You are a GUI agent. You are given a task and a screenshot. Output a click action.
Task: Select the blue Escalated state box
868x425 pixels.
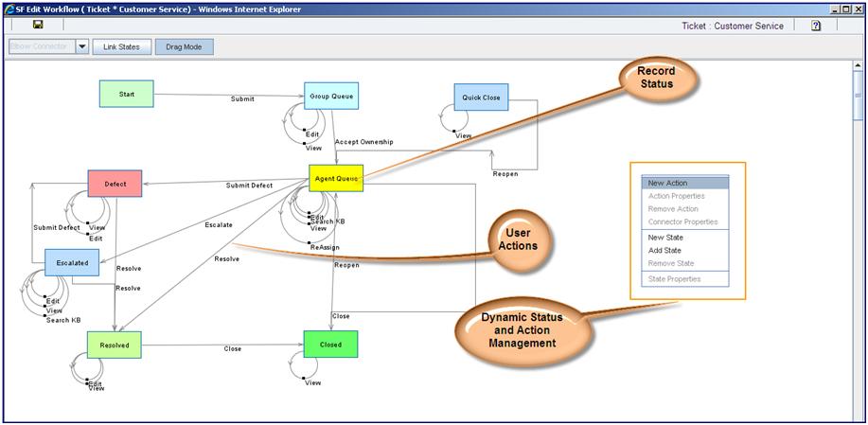click(72, 263)
